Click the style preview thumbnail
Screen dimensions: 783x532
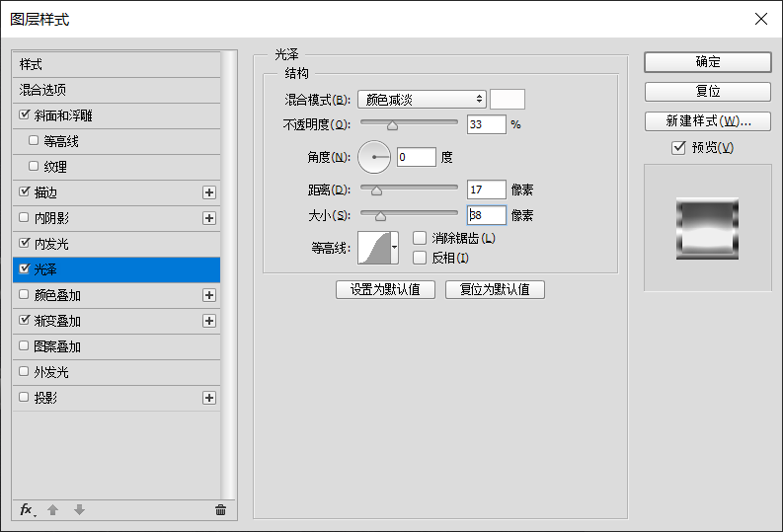pos(708,228)
